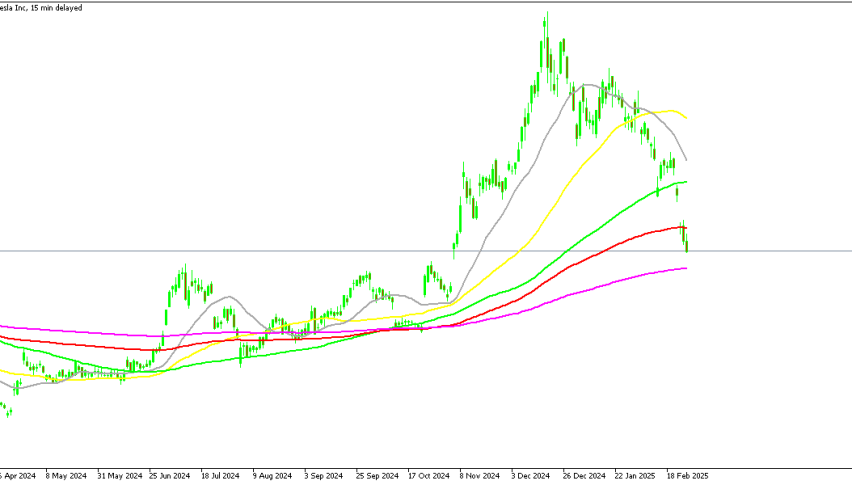The width and height of the screenshot is (852, 485).
Task: Select the "31 May 2024" date label
Action: pyautogui.click(x=119, y=476)
